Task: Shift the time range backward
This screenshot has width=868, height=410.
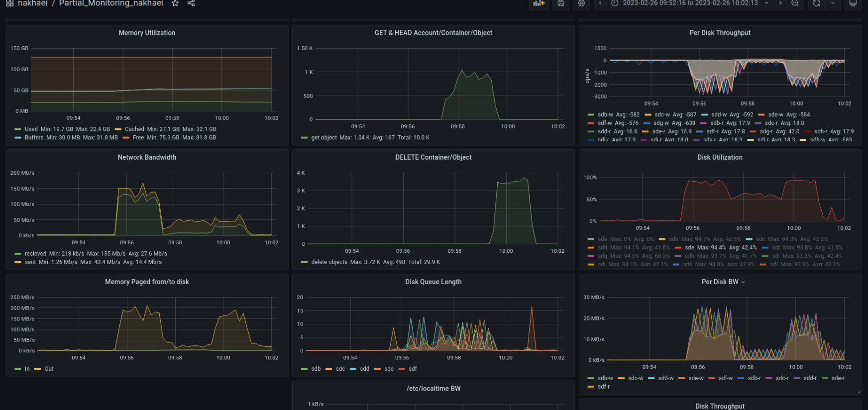Action: pos(600,3)
